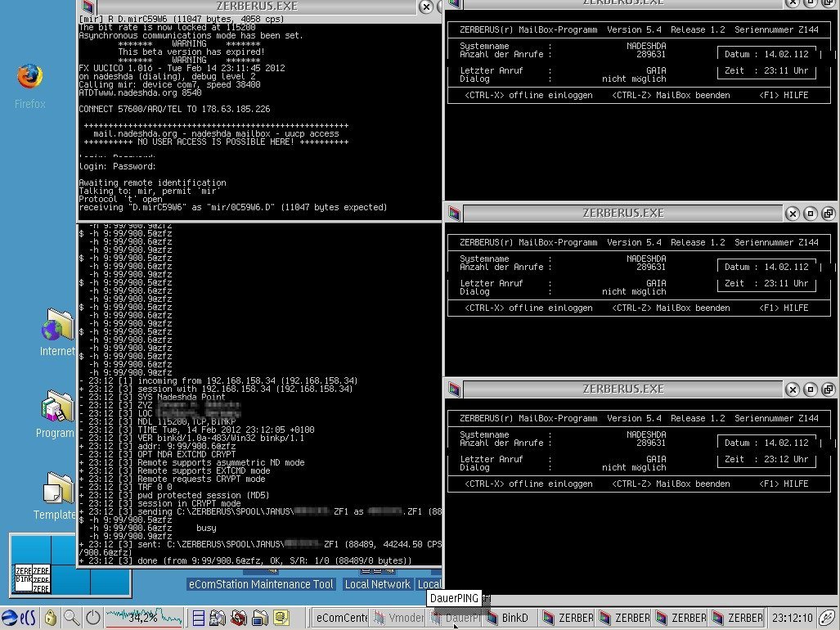The height and width of the screenshot is (630, 840).
Task: Click the CPU load graph showing 34,2%
Action: [x=144, y=618]
